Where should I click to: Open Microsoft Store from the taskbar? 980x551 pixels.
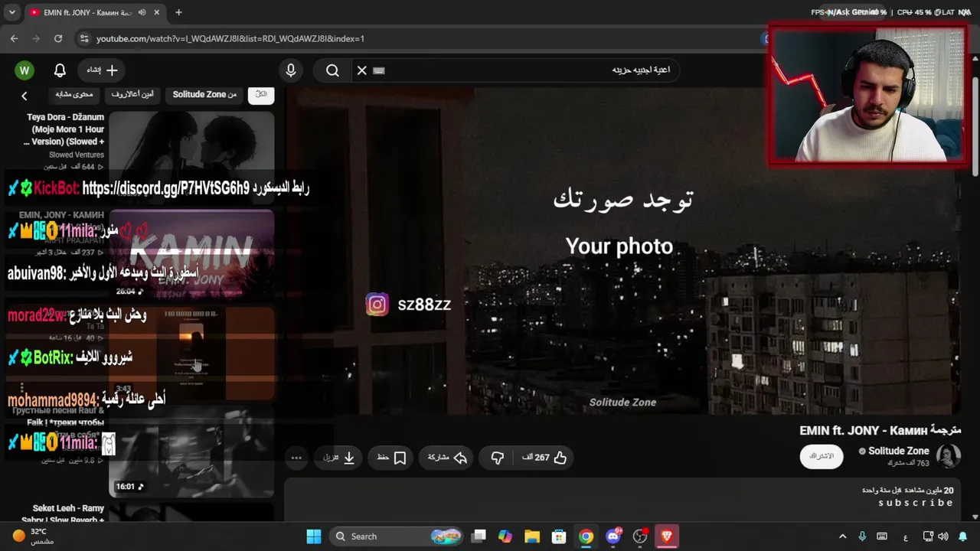point(559,536)
